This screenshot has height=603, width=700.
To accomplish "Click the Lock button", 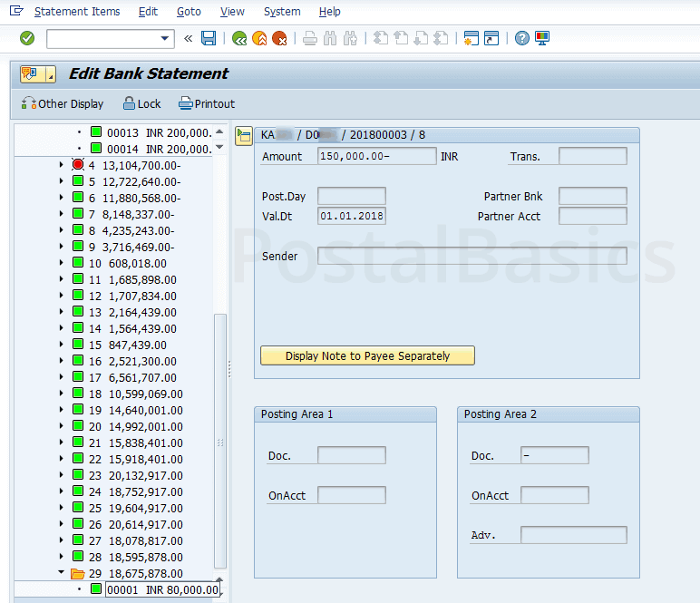I will click(141, 103).
